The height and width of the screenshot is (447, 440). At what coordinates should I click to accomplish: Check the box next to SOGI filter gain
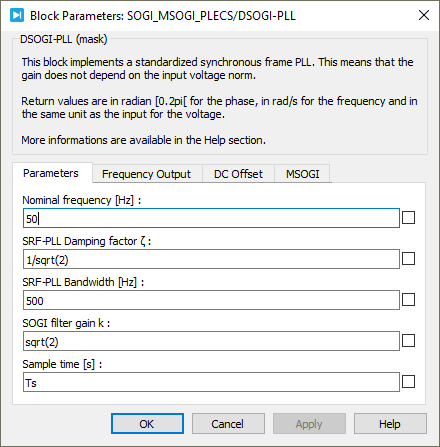click(x=408, y=341)
